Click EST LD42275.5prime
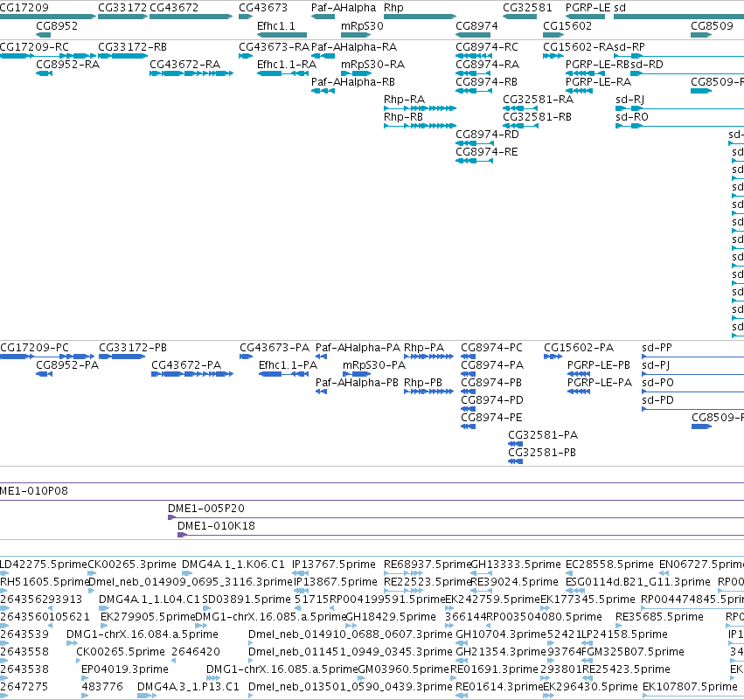The height and width of the screenshot is (700, 744). (x=44, y=565)
